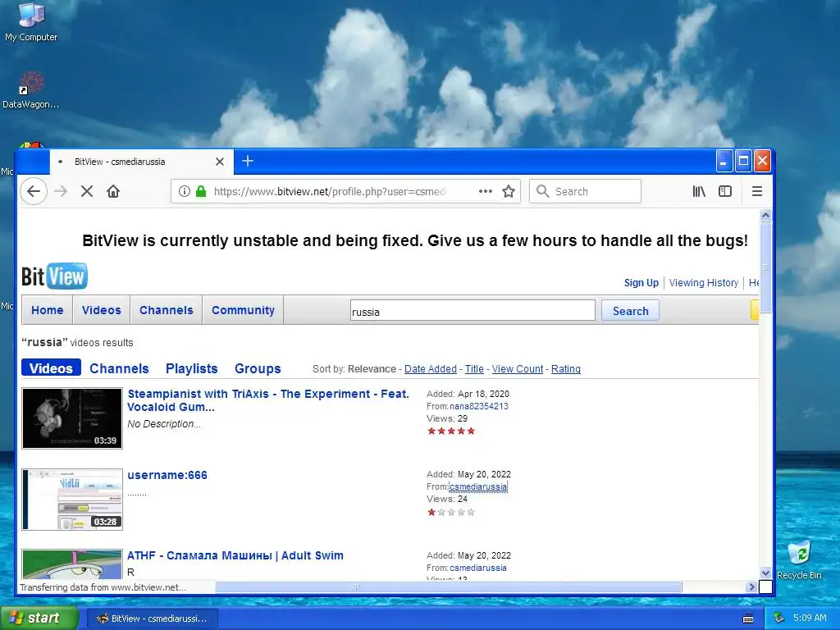Open csmediarussia link under username:666 video

click(478, 486)
